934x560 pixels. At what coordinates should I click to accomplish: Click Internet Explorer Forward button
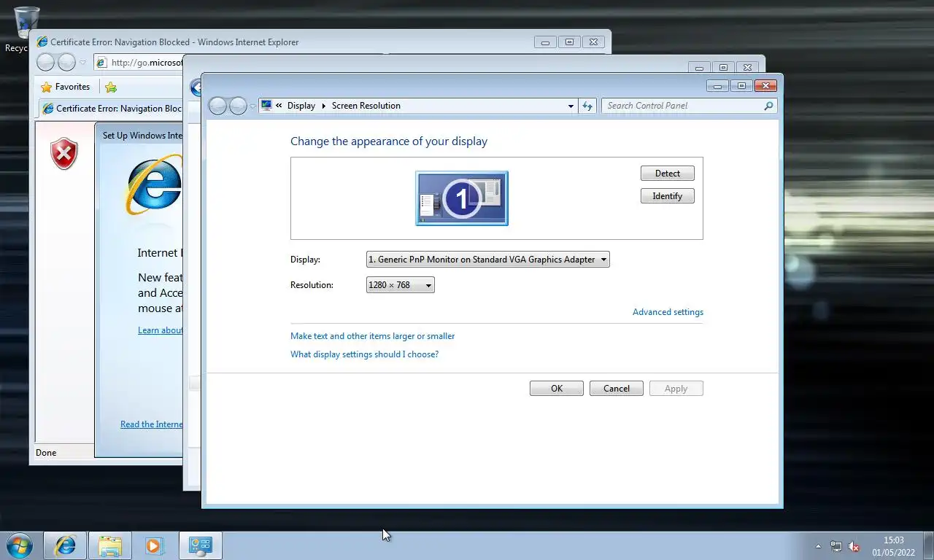[x=66, y=63]
